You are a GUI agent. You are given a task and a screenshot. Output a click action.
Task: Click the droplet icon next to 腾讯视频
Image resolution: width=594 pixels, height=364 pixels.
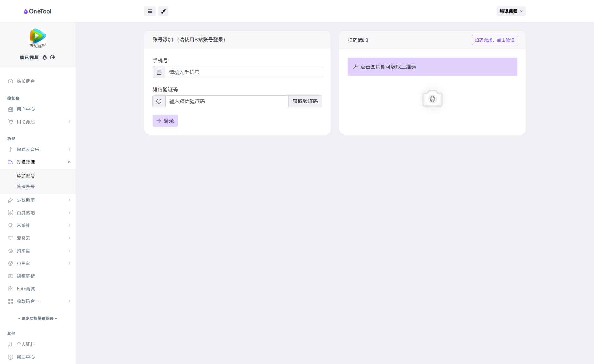(44, 57)
